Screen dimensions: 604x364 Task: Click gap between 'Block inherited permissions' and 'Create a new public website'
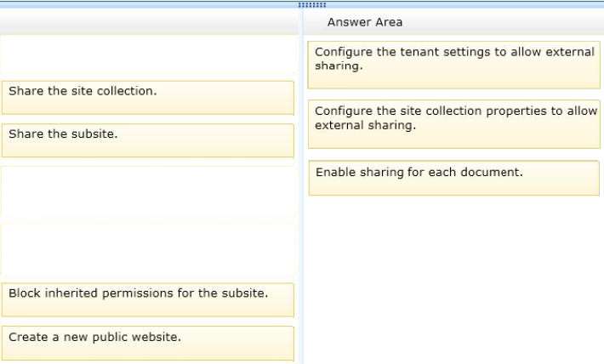coord(148,321)
